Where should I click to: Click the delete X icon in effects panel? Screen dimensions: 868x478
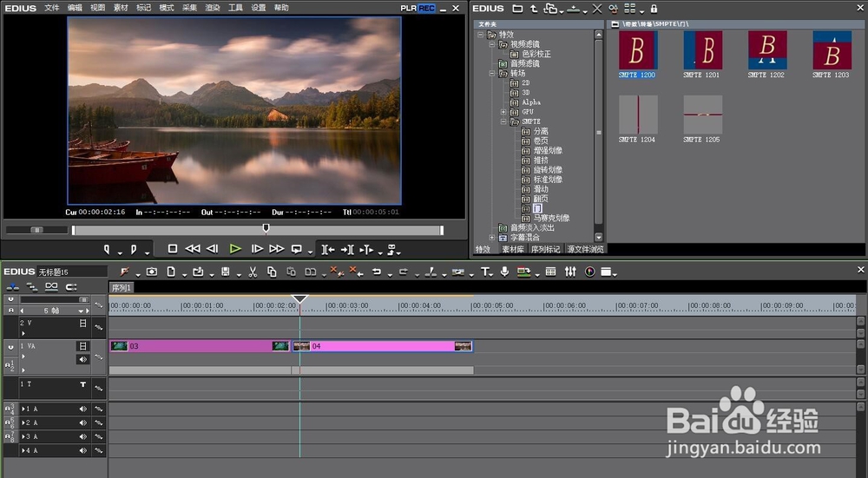[597, 9]
